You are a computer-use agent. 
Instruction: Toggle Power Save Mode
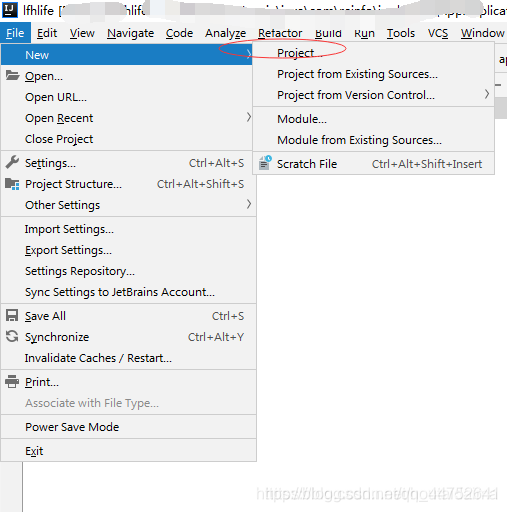click(x=128, y=427)
